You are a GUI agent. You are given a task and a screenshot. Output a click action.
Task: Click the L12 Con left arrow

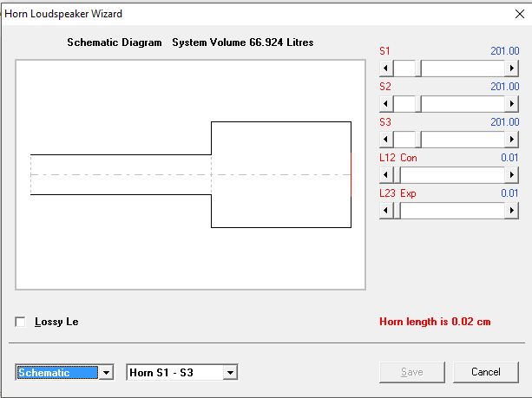click(x=386, y=175)
